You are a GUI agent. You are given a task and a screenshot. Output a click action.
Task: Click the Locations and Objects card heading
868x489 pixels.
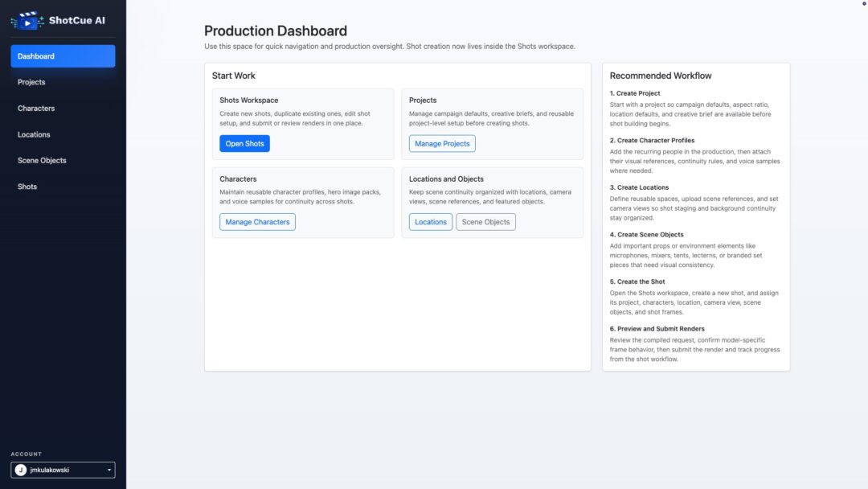click(446, 179)
